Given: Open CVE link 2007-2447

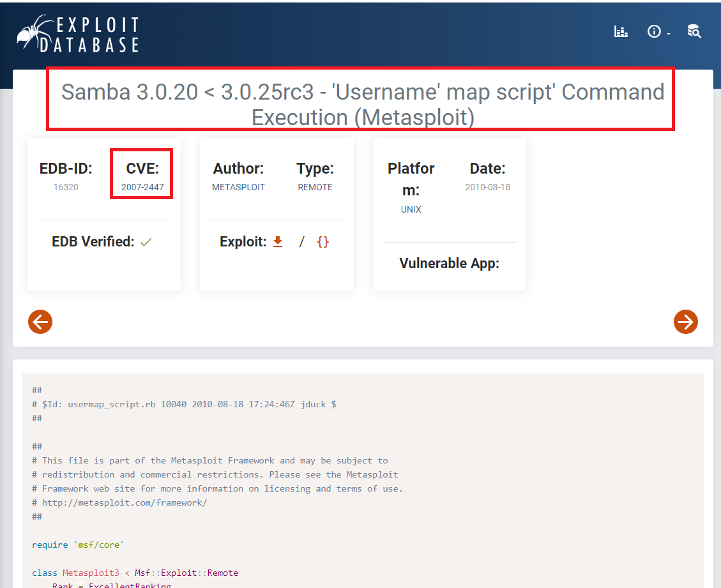Looking at the screenshot, I should 142,187.
